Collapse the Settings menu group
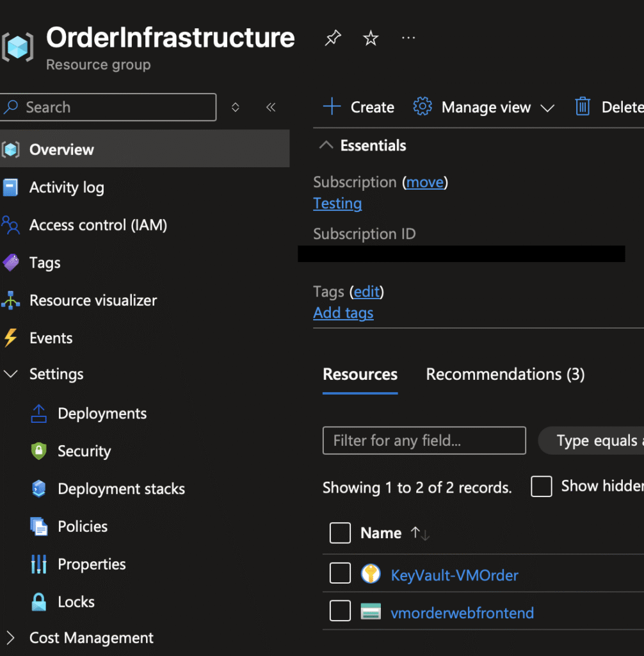Viewport: 644px width, 656px height. point(10,373)
